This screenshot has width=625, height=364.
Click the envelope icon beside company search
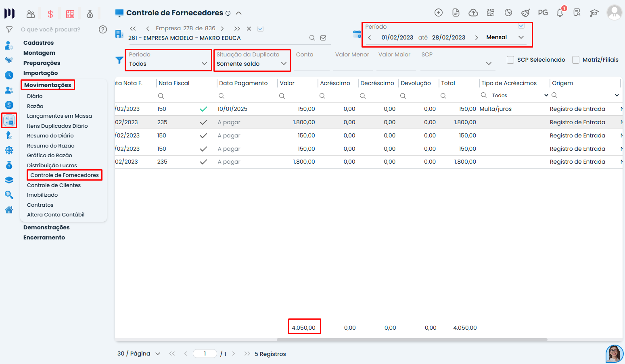pyautogui.click(x=323, y=38)
